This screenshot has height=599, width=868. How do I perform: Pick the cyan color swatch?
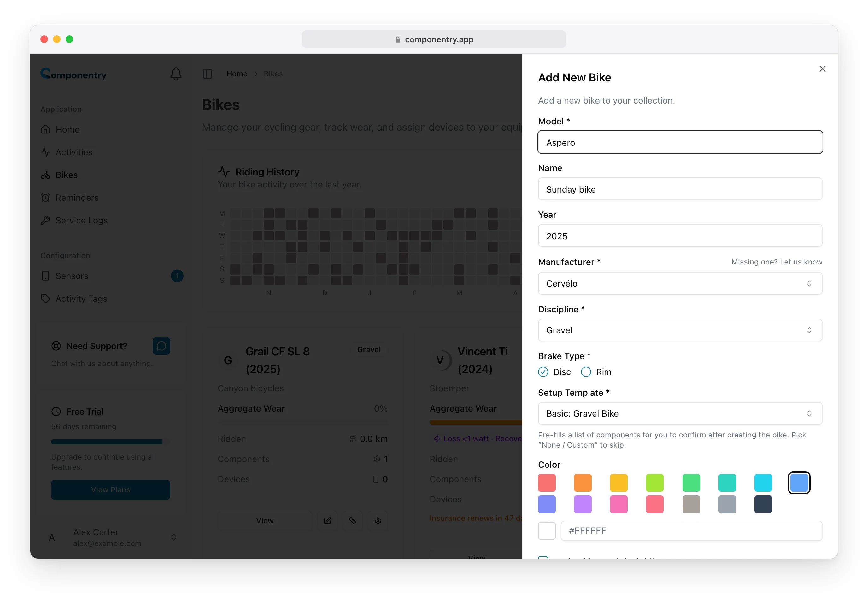click(x=763, y=483)
